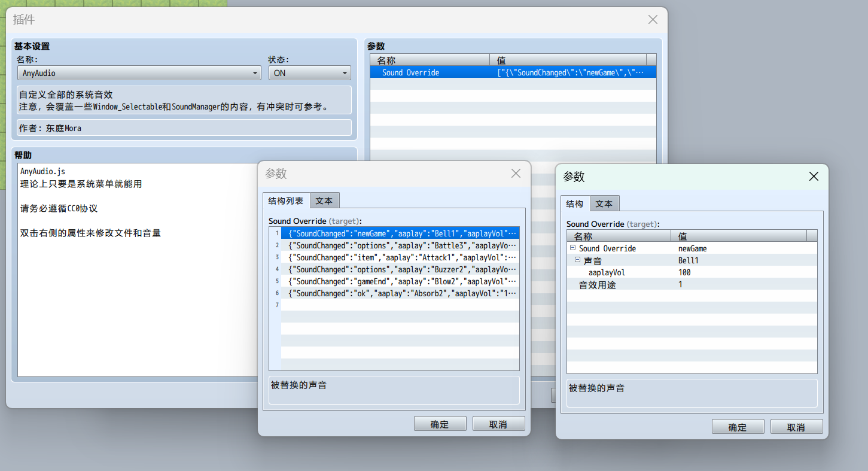Screen dimensions: 868x471
Task: Confirm with 确定 in the structure list dialog
Action: pyautogui.click(x=440, y=424)
